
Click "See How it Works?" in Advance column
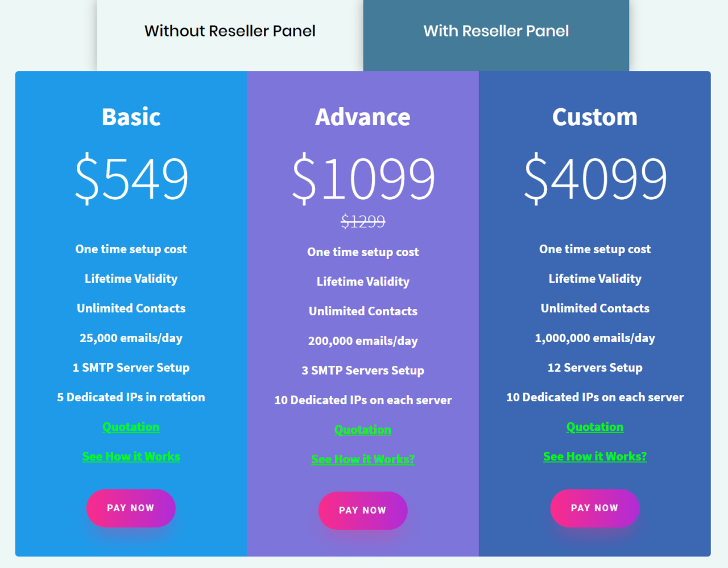click(363, 459)
